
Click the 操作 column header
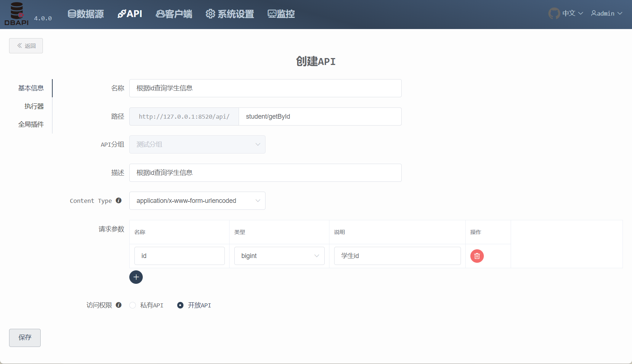click(x=476, y=232)
